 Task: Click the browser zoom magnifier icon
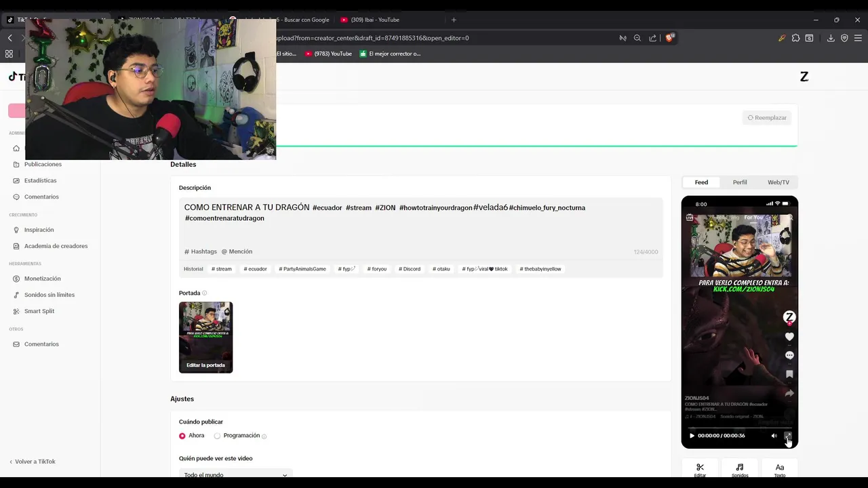coord(637,38)
